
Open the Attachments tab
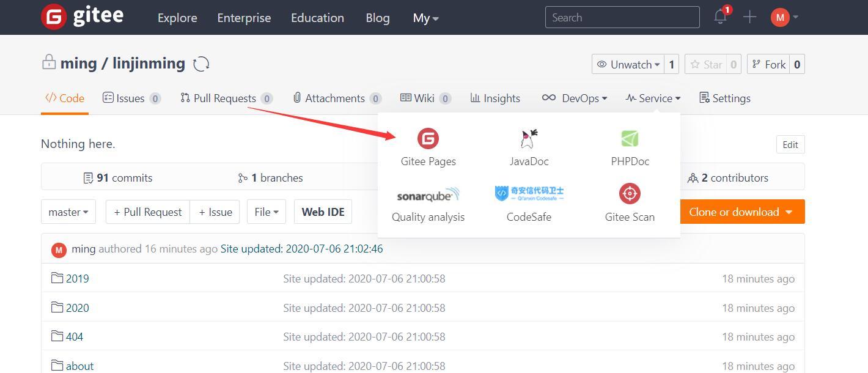(337, 98)
